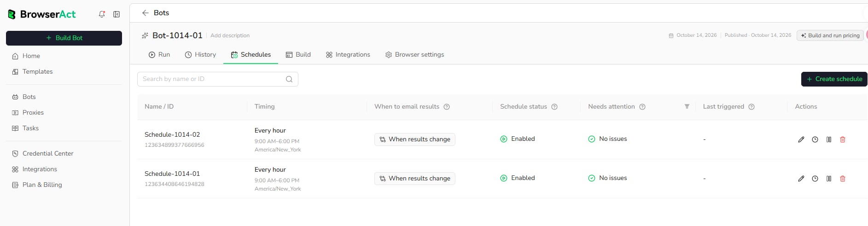Click Build and run pricing button

click(830, 35)
